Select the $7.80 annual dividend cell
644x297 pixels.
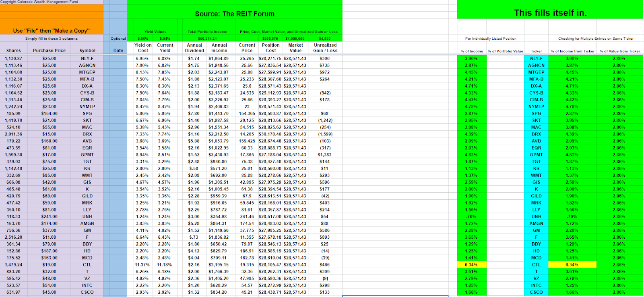[x=194, y=114]
